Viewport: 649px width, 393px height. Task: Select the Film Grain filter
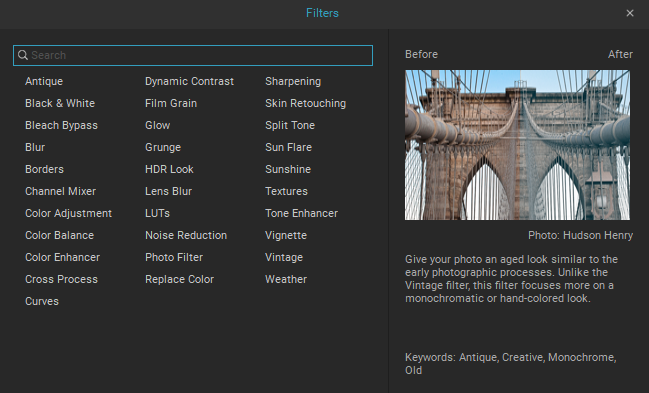[x=171, y=103]
